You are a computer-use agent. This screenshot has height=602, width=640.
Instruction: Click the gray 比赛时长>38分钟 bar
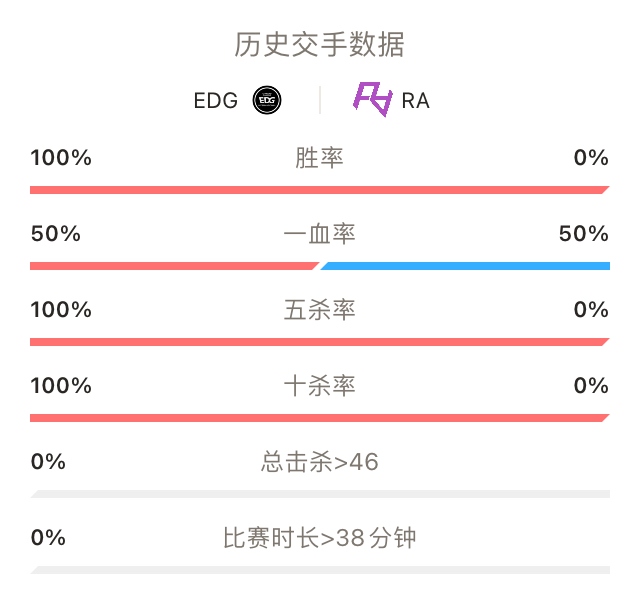(x=320, y=570)
